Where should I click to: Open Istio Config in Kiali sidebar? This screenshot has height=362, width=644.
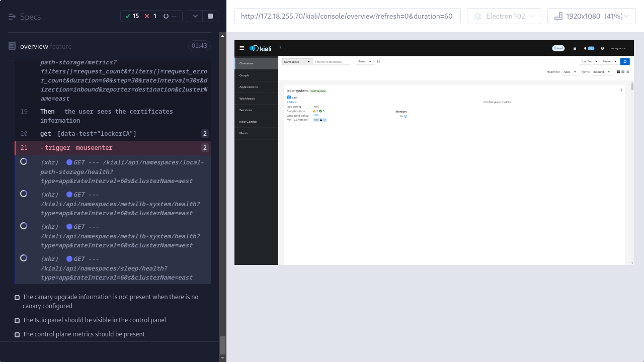point(256,122)
